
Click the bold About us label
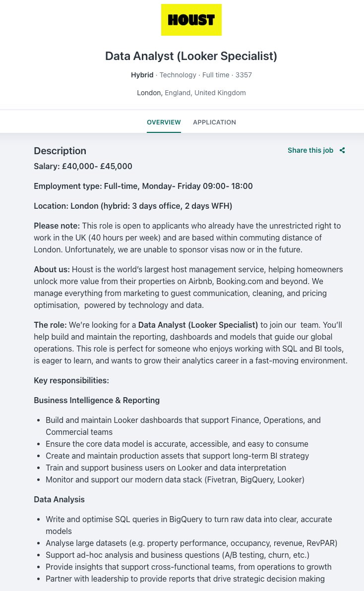point(52,269)
